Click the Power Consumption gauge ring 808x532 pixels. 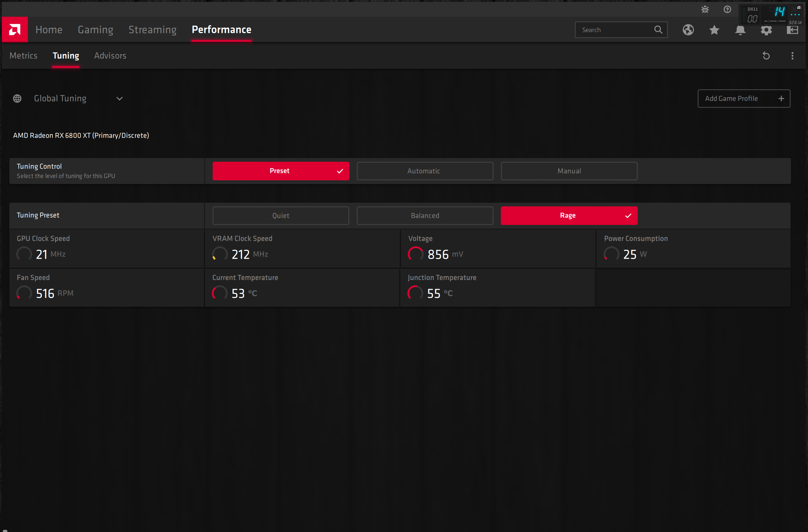click(611, 254)
